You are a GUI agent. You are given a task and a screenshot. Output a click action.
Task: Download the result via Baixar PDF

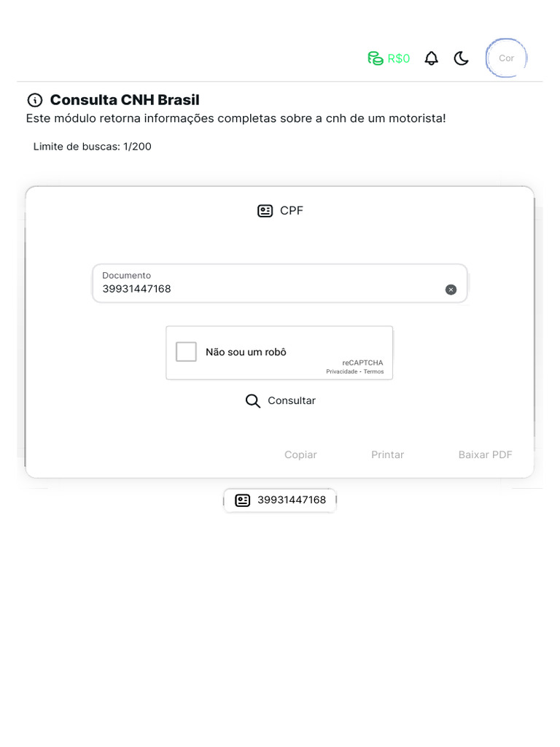pos(485,454)
